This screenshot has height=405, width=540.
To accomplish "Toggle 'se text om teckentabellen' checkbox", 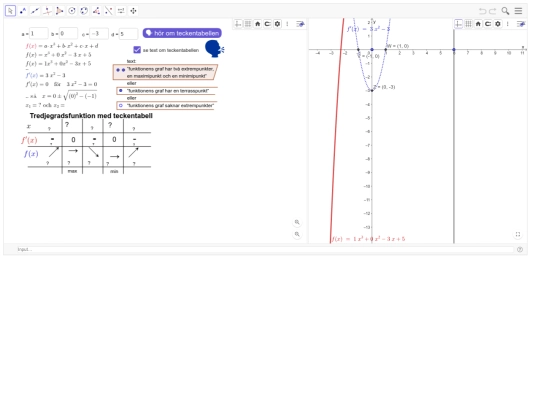I will point(137,50).
